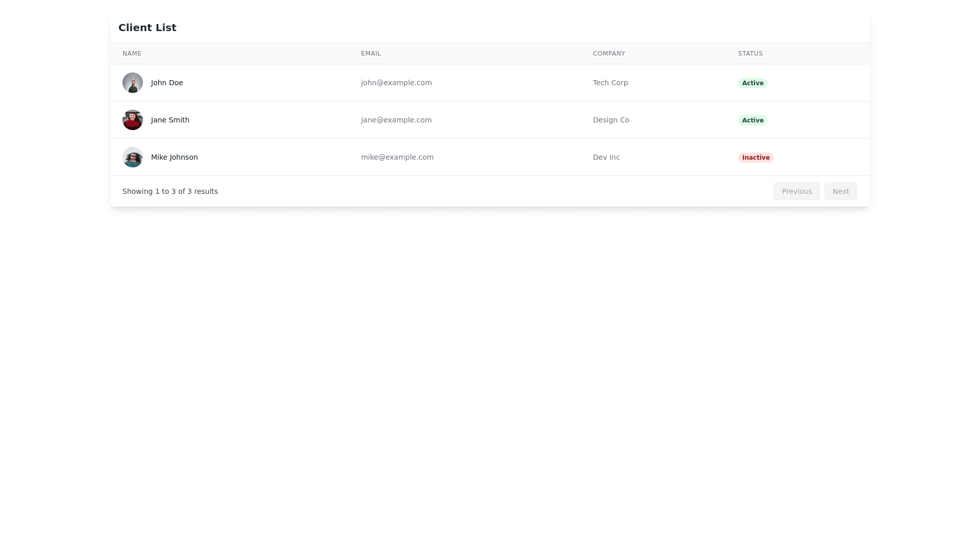Select the Mike Johnson name text
980x551 pixels.
tap(175, 157)
